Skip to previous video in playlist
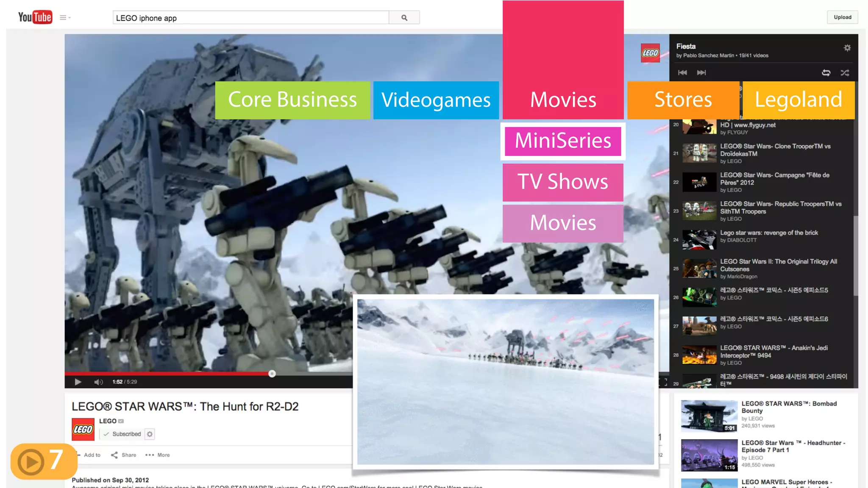Viewport: 868px width, 488px height. [682, 73]
